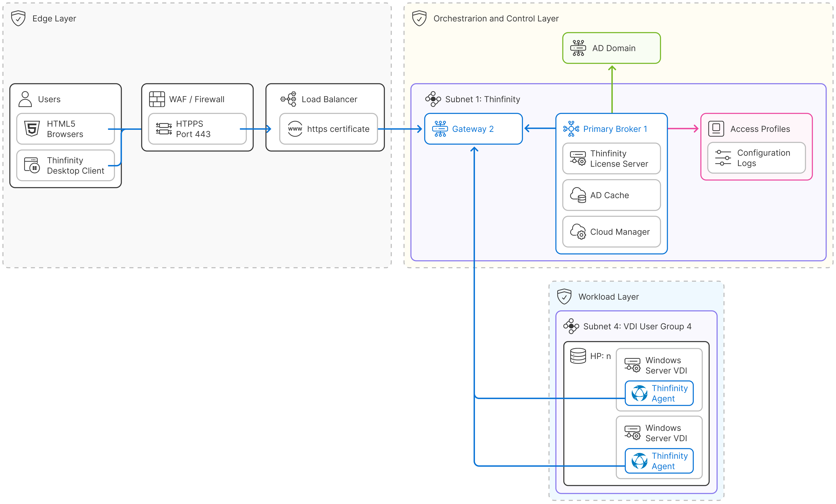Select the 'AD Domain' label
Screen dimensions: 836x504
[614, 48]
